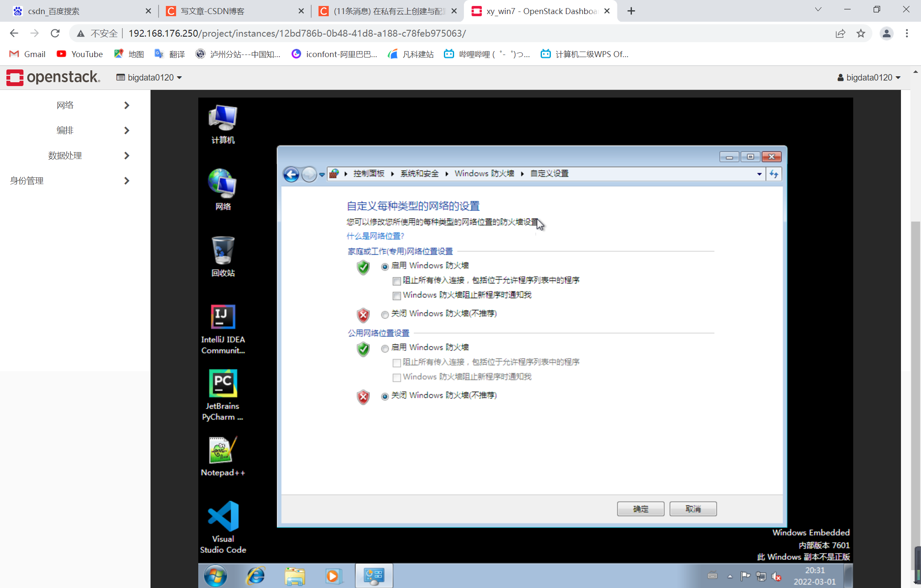Open JetBrains PyCharm desktop shortcut

(223, 383)
